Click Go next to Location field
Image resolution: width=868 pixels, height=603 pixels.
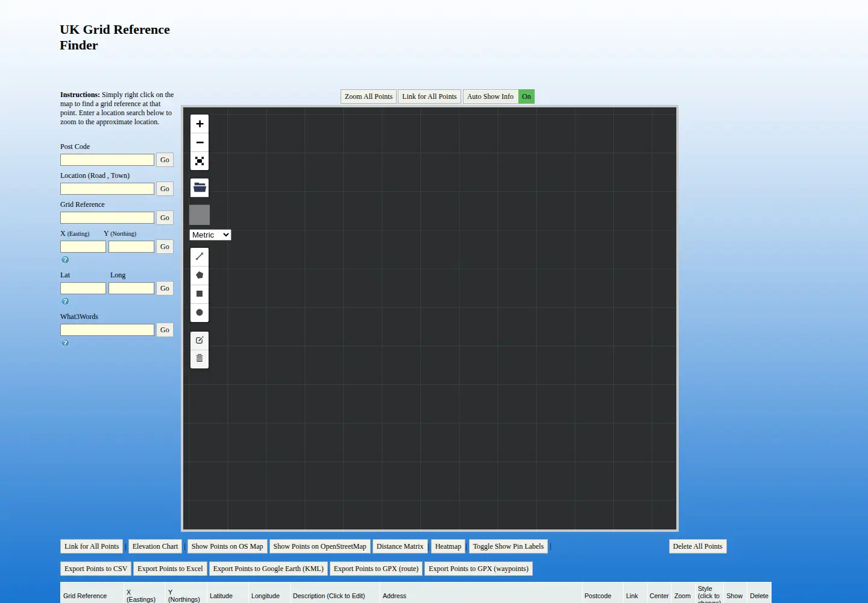(x=165, y=189)
